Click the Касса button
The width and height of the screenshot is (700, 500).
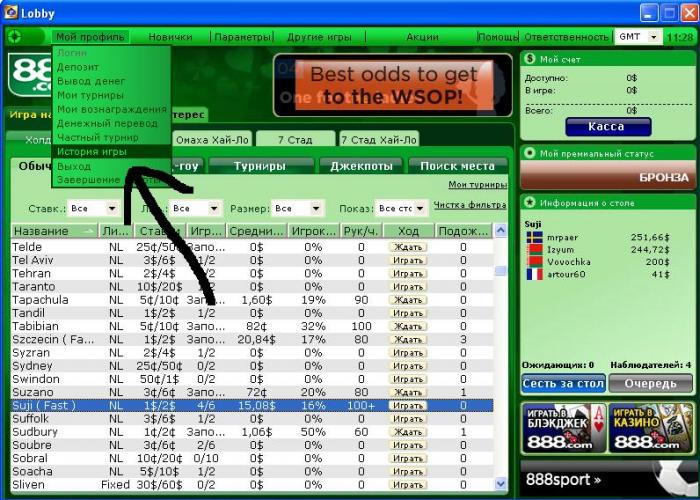608,126
